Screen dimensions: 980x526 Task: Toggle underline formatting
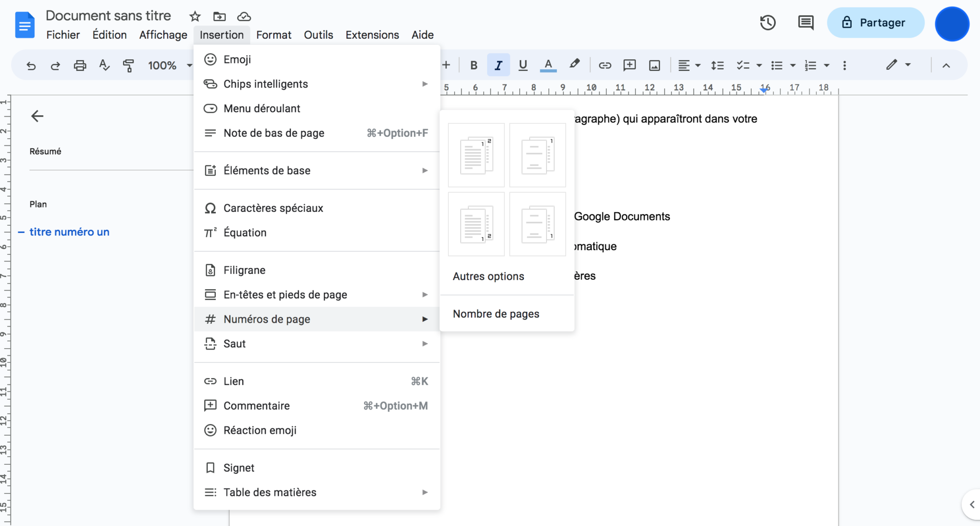[x=523, y=65]
